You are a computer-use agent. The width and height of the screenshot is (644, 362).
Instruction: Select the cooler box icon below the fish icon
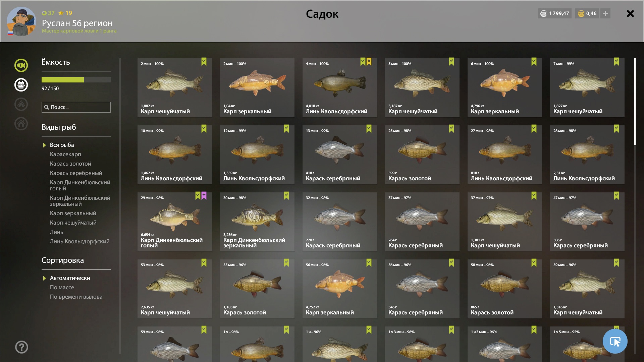click(x=21, y=85)
